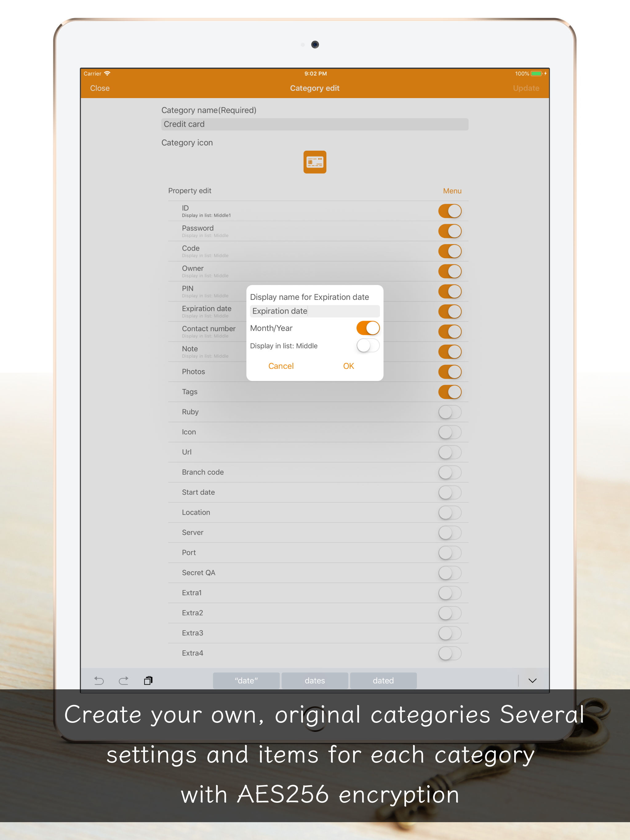Select the Location property row
Screen dimensions: 630x840
click(318, 513)
